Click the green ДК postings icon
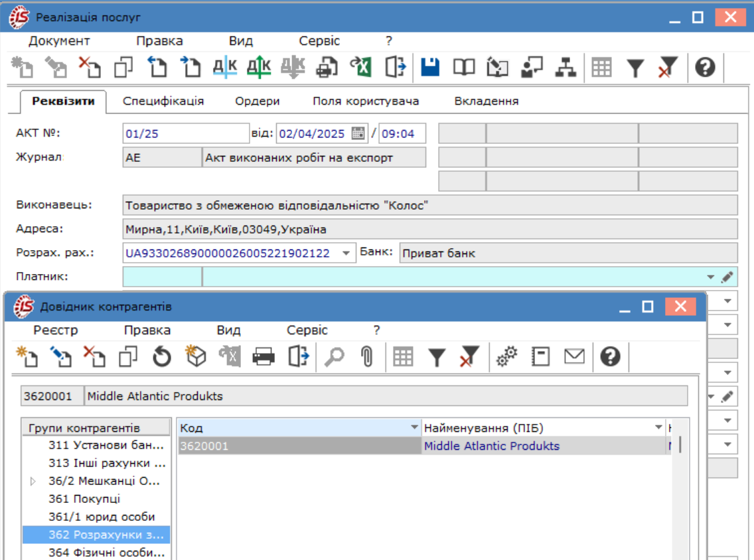The height and width of the screenshot is (560, 754). coord(259,67)
